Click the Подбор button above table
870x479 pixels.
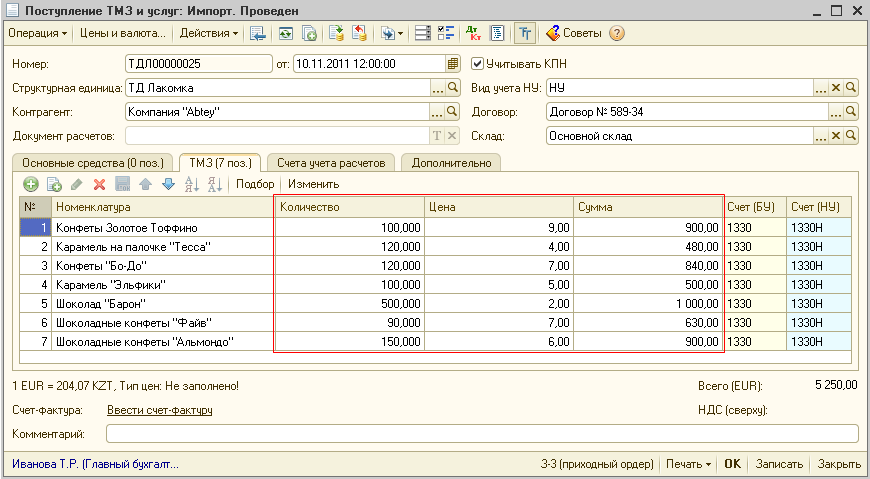pyautogui.click(x=255, y=184)
